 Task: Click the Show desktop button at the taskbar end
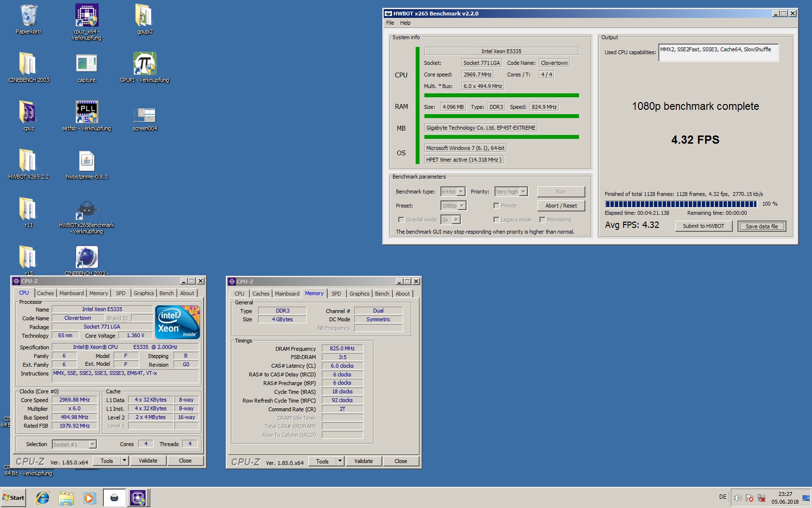[806, 498]
